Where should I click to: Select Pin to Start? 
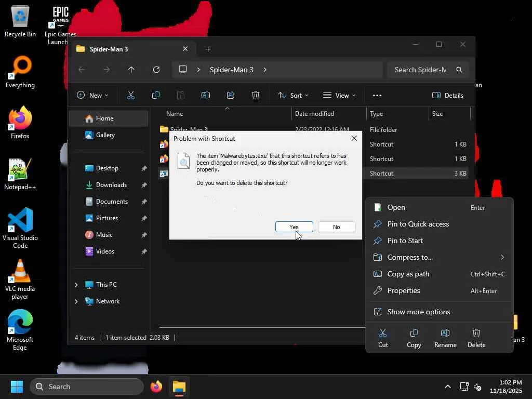click(x=439, y=241)
